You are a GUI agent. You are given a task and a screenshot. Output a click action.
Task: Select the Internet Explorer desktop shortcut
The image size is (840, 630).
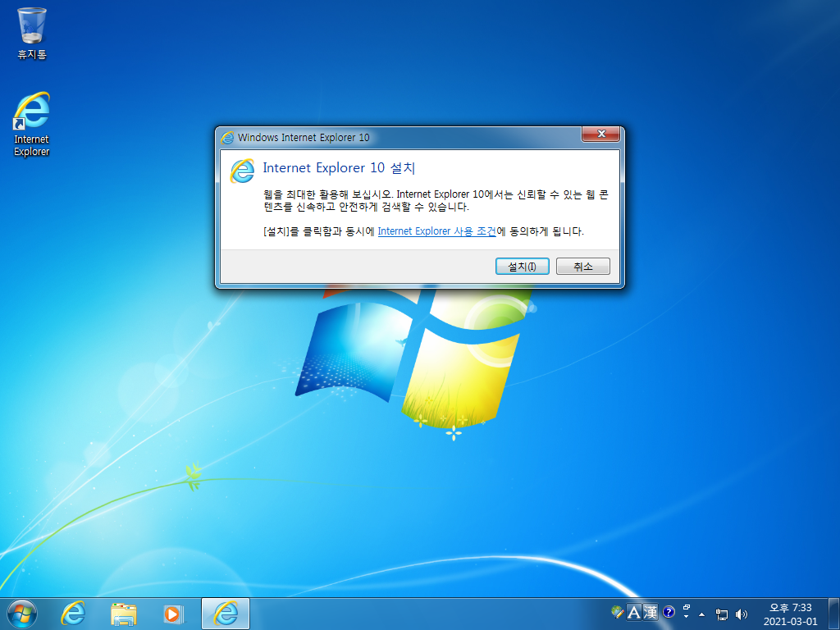(32, 125)
